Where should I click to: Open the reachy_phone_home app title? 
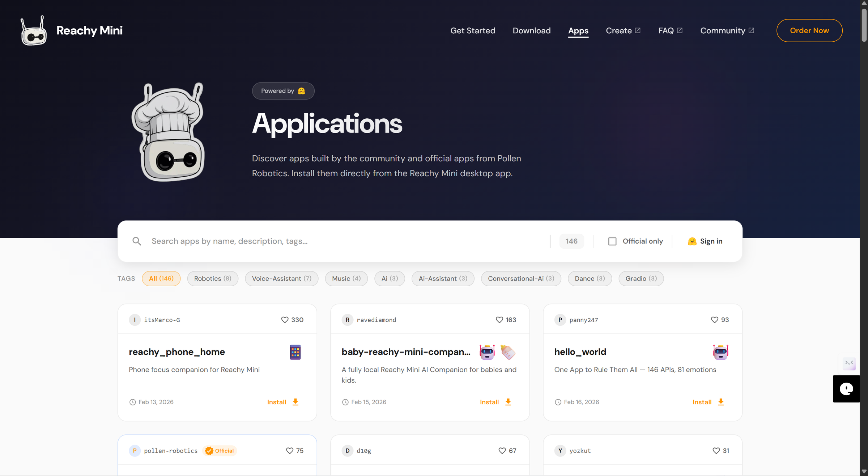click(x=177, y=352)
